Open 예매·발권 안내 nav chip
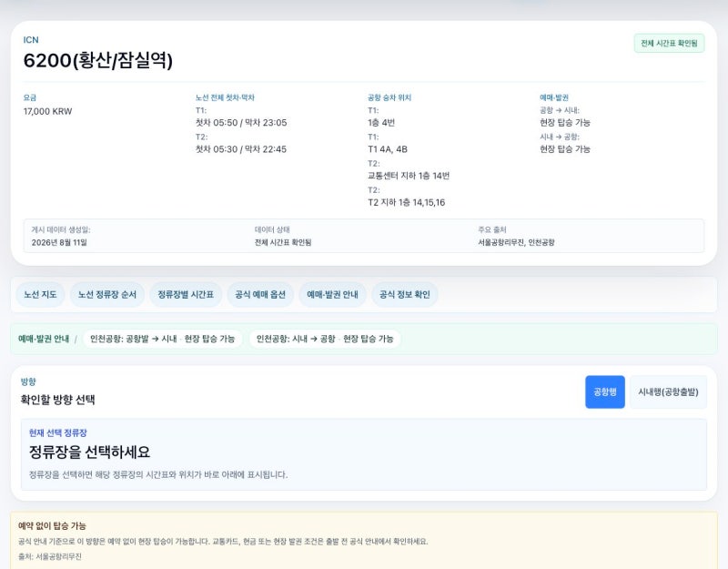The image size is (728, 569). coord(332,294)
